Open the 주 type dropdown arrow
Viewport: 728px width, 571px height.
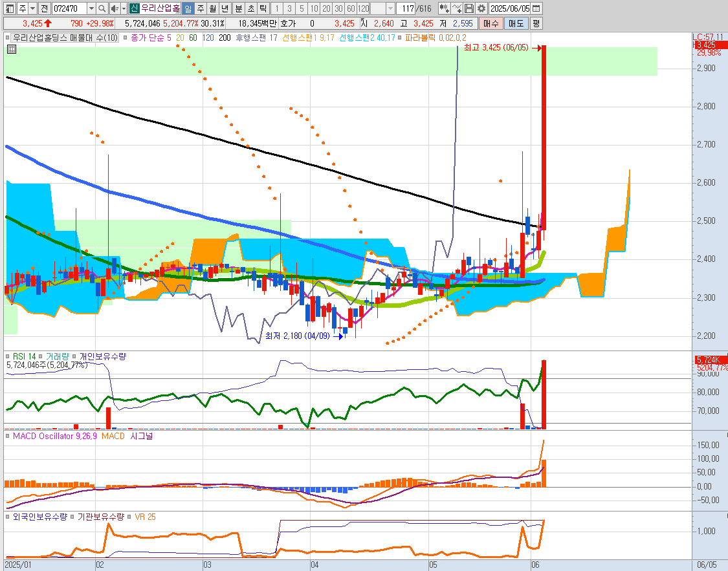tap(32, 8)
